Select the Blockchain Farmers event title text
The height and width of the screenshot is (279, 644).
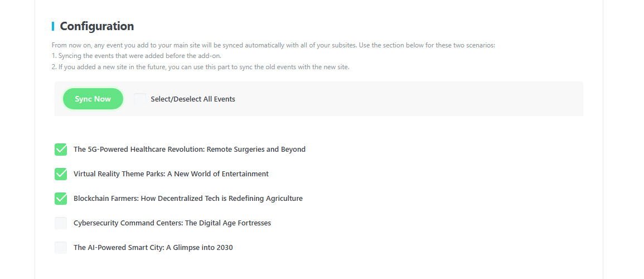(188, 199)
